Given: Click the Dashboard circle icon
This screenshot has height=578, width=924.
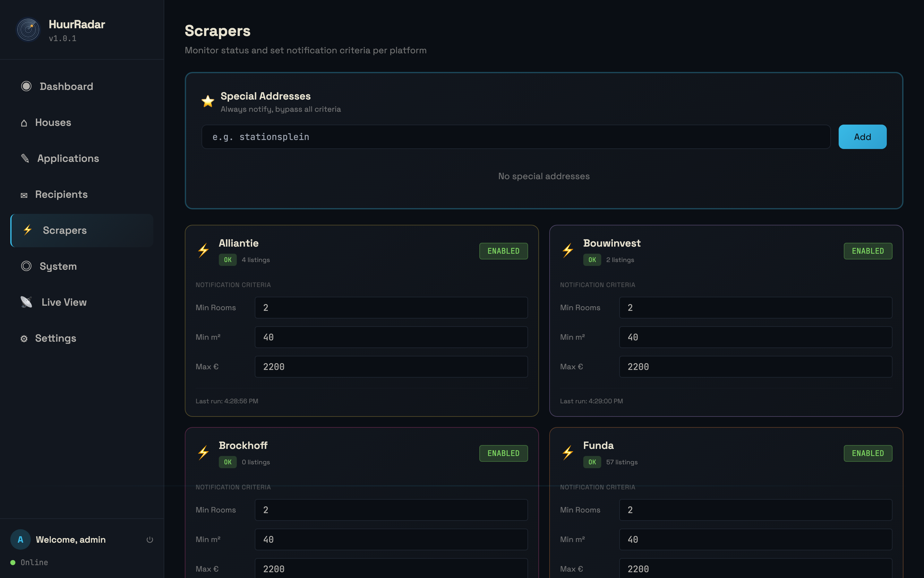Looking at the screenshot, I should [x=26, y=86].
